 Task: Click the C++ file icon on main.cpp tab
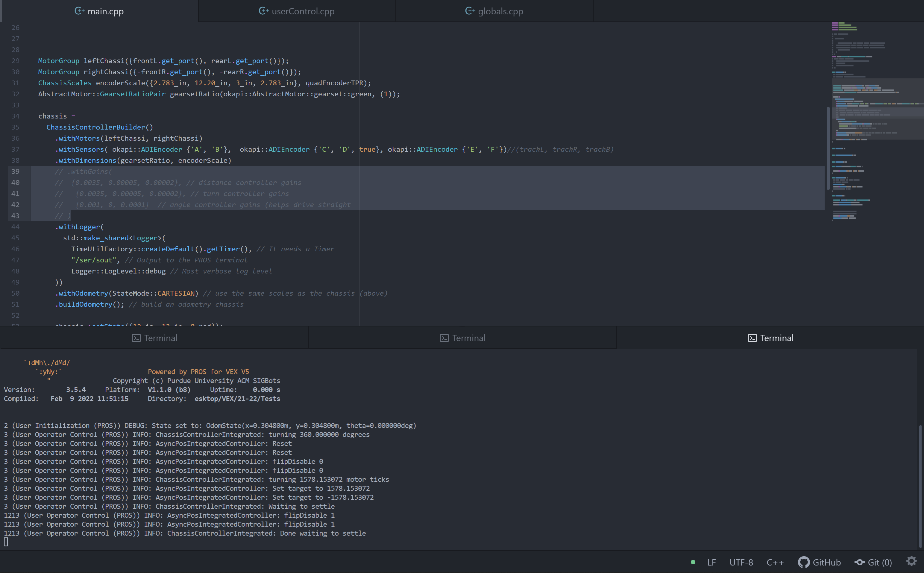(79, 10)
